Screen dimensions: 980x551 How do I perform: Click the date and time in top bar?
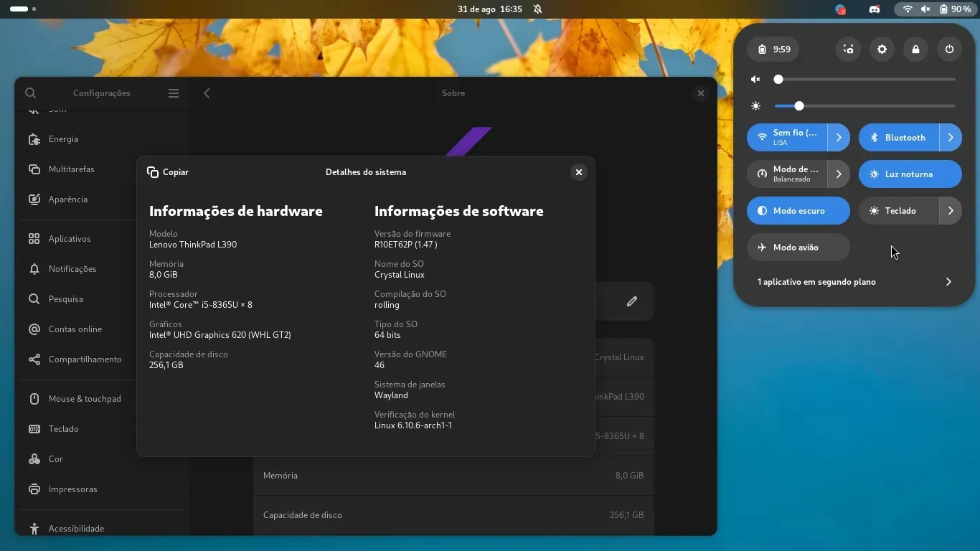pyautogui.click(x=489, y=9)
